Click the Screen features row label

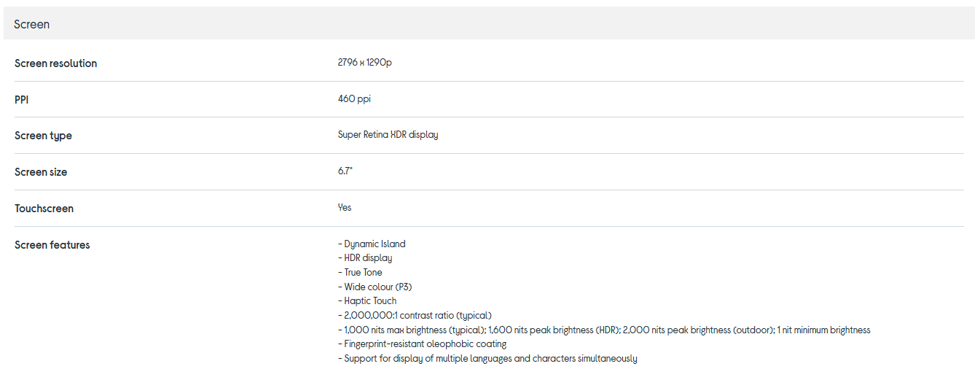pos(52,245)
